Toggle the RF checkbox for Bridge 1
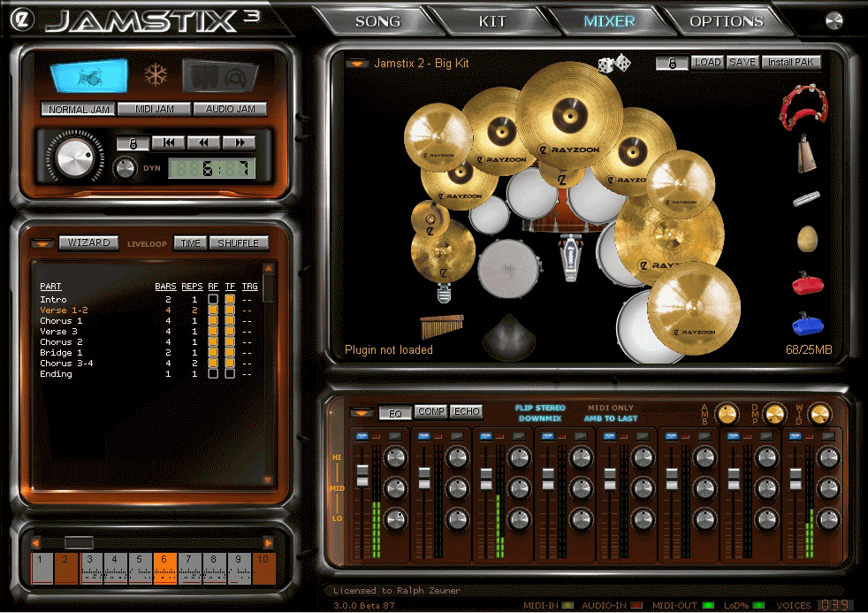The height and width of the screenshot is (613, 868). (213, 352)
